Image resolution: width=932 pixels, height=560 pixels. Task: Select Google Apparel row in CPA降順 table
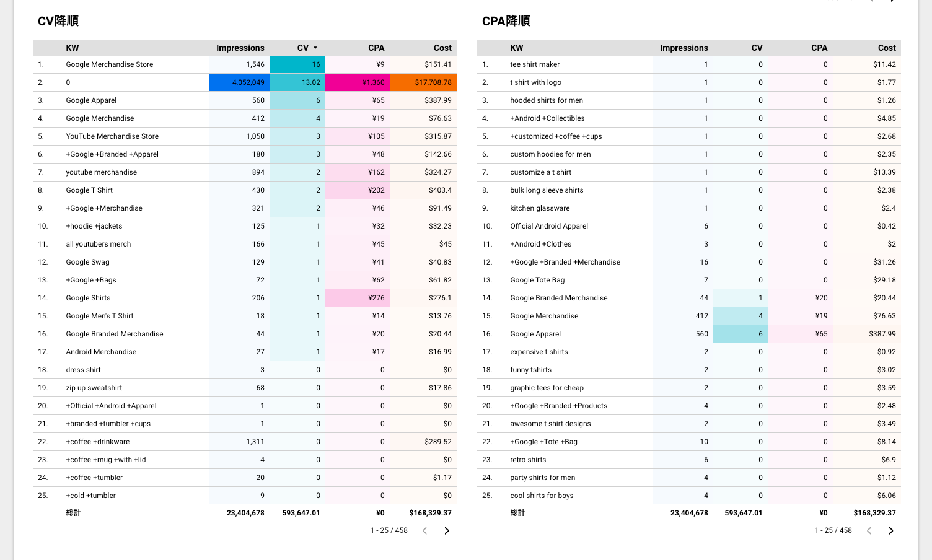(689, 334)
